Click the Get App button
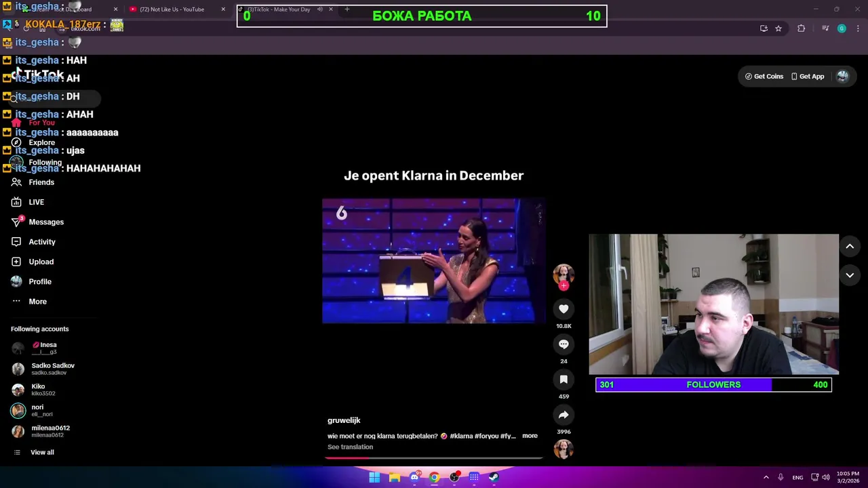 [808, 77]
